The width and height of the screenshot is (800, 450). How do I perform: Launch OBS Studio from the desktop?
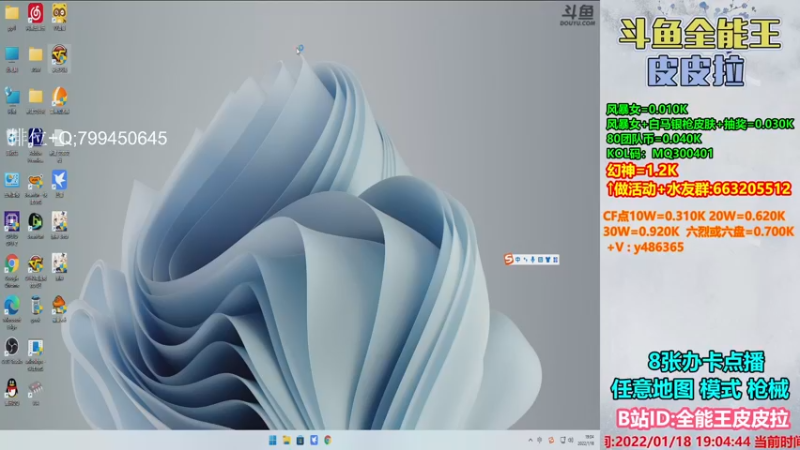coord(12,350)
